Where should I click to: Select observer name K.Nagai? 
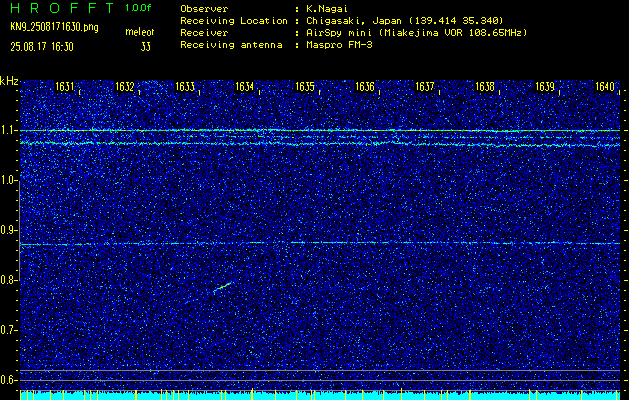pyautogui.click(x=325, y=8)
